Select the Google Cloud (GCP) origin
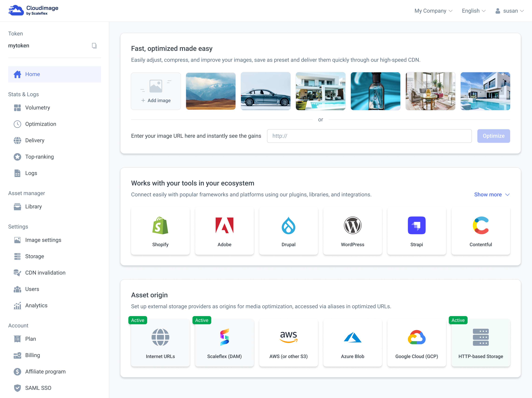 (x=417, y=343)
